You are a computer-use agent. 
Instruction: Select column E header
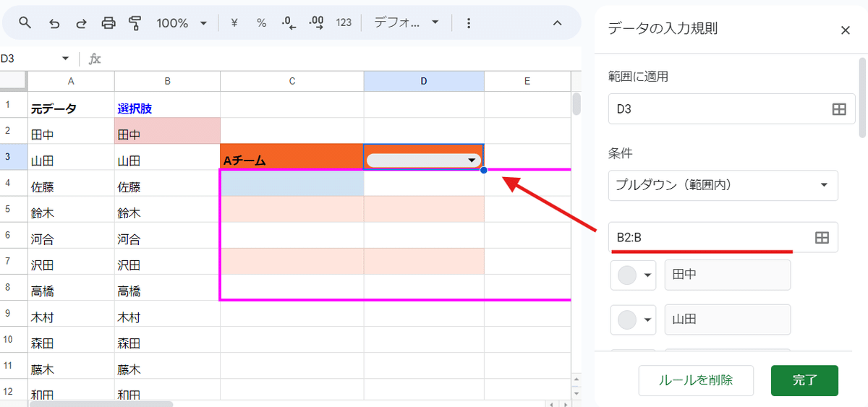click(x=527, y=81)
